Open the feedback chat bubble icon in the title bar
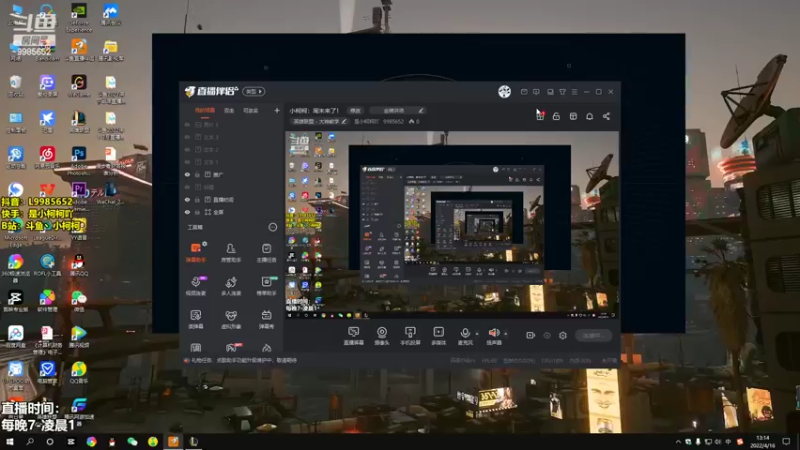This screenshot has width=800, height=450. [536, 92]
